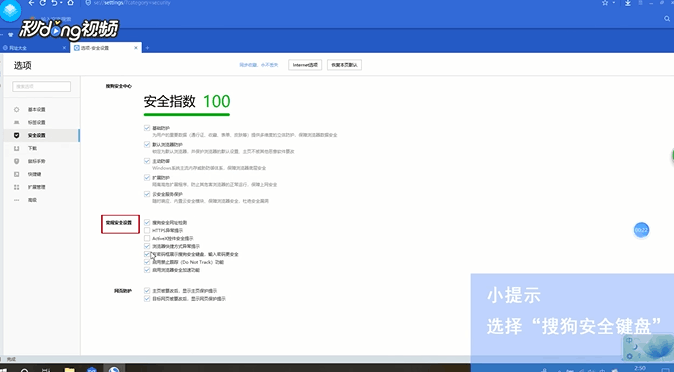Screen dimensions: 674x372
Task: Toggle the 基础防护 checkbox
Action: 147,128
